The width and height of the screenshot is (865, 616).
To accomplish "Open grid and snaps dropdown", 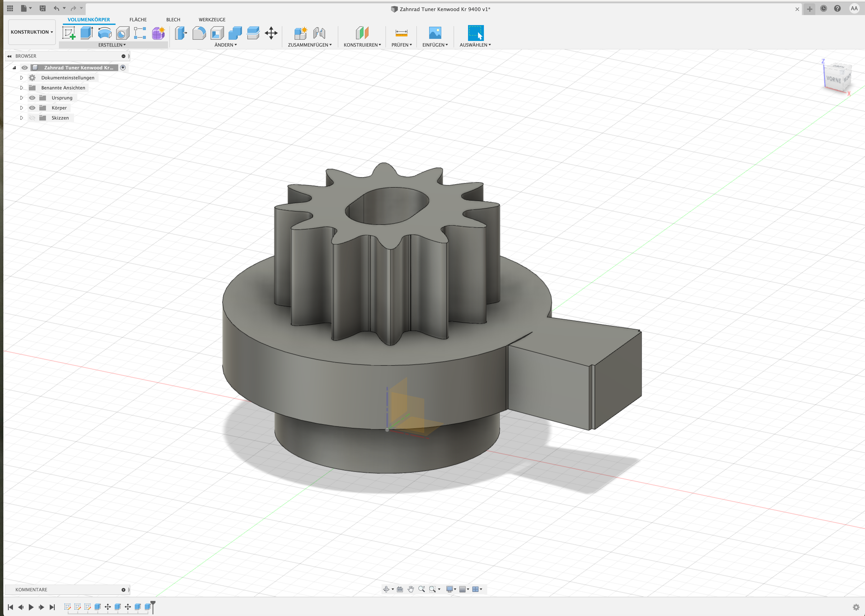I will (464, 589).
